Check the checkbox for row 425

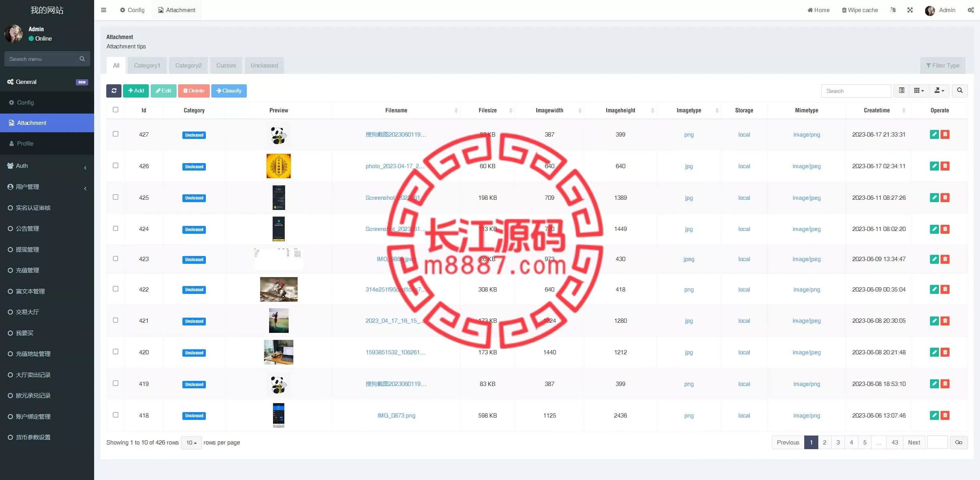(x=116, y=197)
